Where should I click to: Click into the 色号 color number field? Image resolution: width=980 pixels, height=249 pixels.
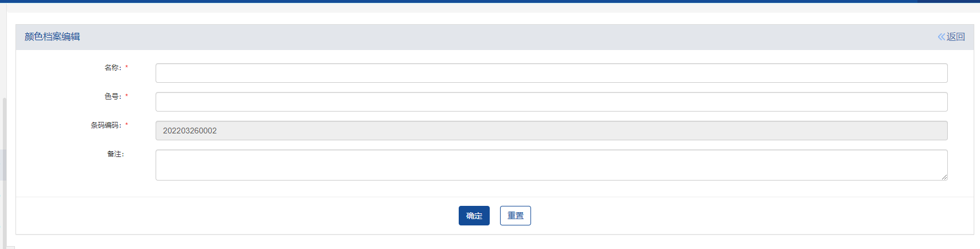[x=551, y=102]
